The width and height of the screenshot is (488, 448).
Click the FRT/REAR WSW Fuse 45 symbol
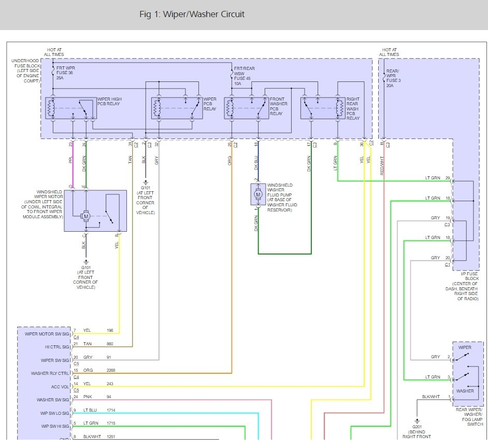click(x=232, y=74)
